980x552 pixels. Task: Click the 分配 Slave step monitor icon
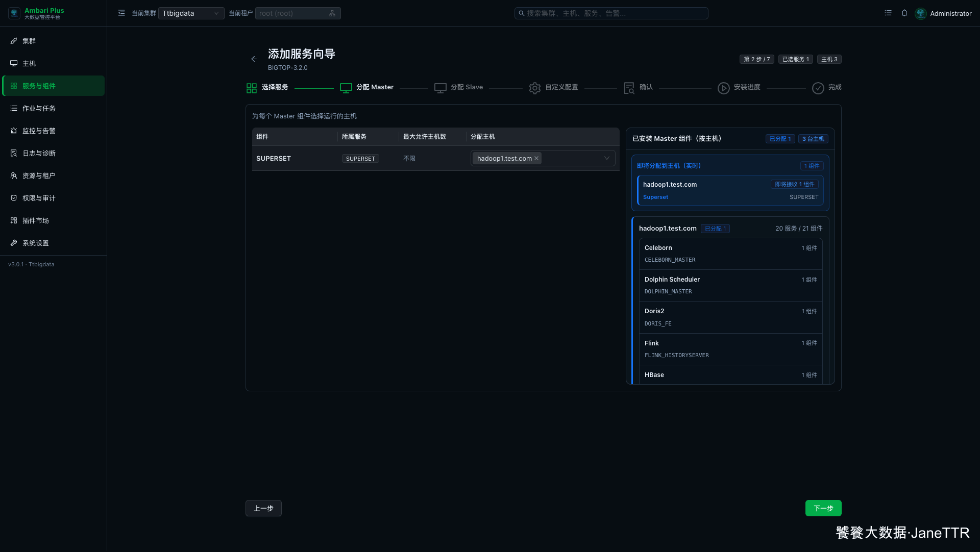(x=440, y=88)
